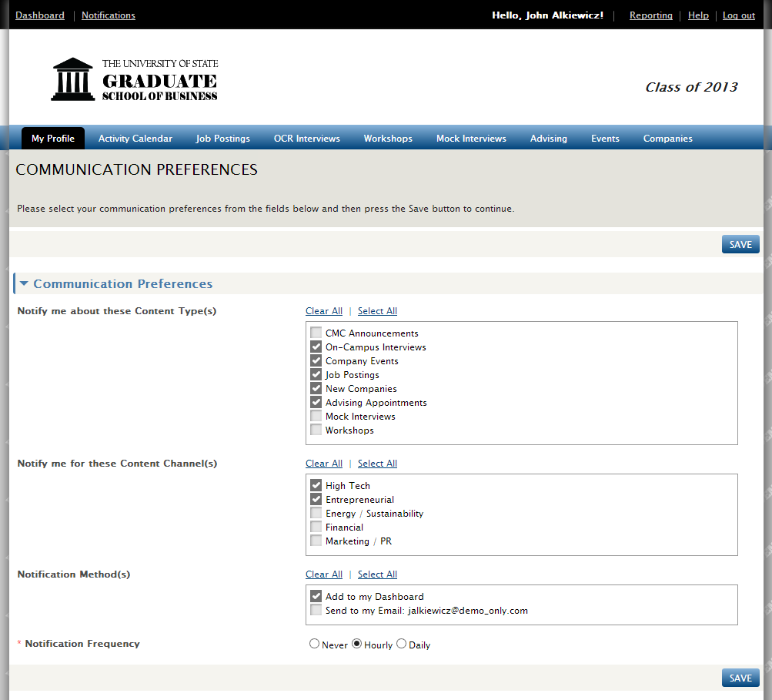Screen dimensions: 772x700
Task: Open the Events tab
Action: (605, 139)
